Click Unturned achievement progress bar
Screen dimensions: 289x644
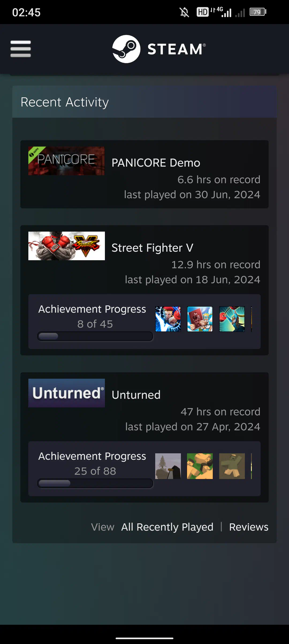tap(95, 483)
